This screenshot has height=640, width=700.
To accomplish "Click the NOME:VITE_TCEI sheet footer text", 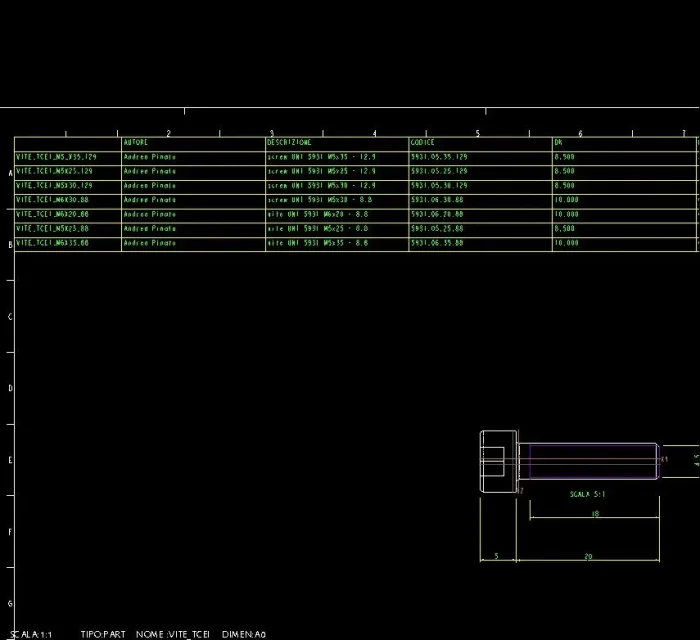I will 173,634.
